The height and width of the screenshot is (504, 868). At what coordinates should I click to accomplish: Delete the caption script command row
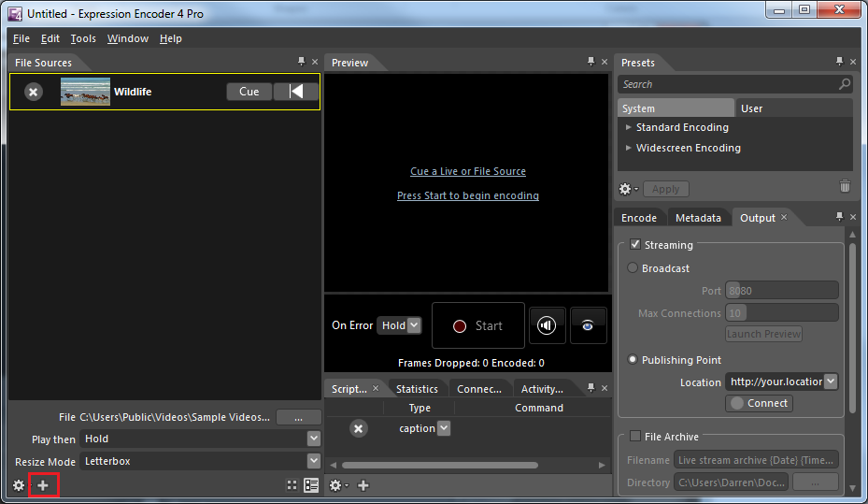359,428
